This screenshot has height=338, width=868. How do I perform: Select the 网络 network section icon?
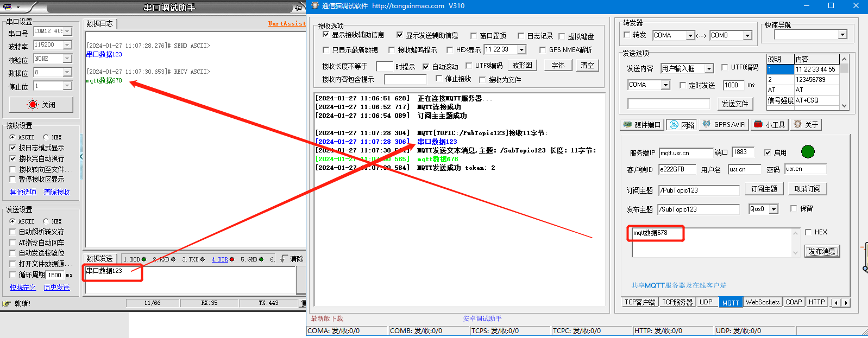[674, 125]
